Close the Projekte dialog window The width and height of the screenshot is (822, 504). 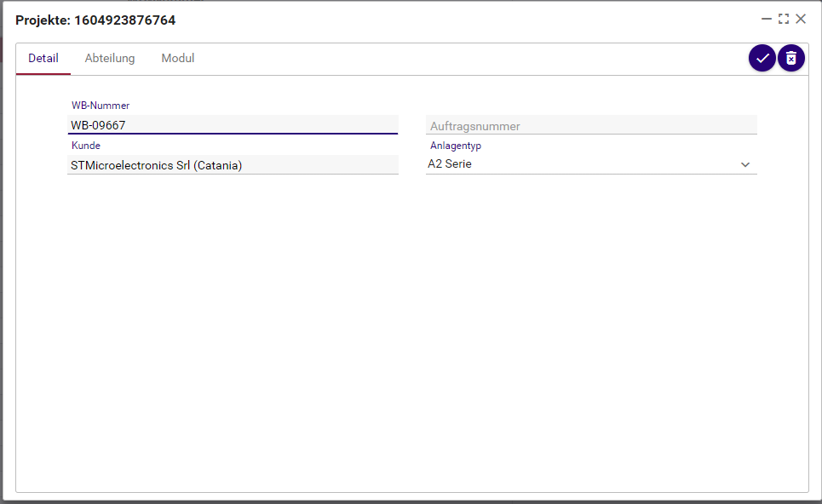[x=801, y=19]
